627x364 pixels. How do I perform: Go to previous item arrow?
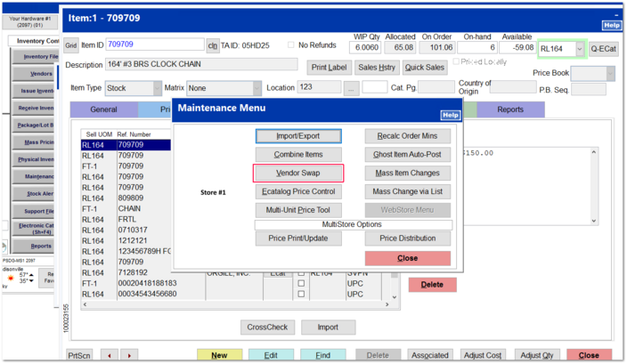click(x=110, y=355)
